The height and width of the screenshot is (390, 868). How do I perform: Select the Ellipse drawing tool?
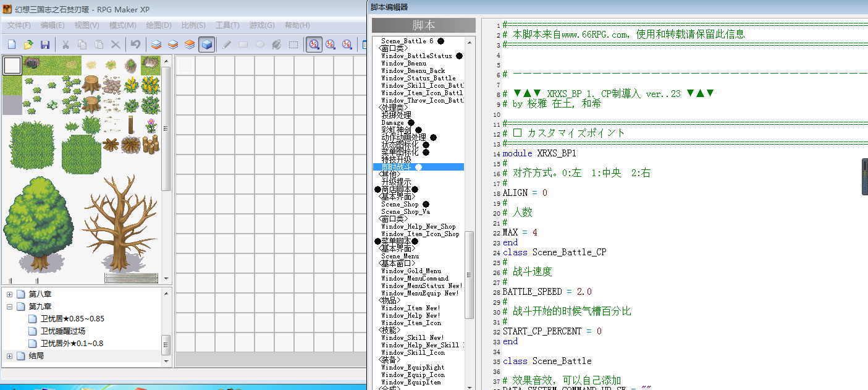click(x=260, y=45)
